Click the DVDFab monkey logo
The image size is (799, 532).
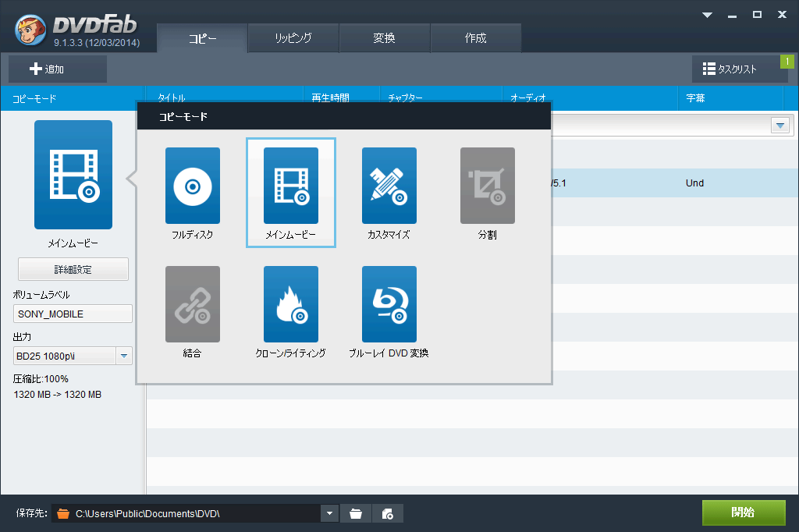click(x=30, y=30)
